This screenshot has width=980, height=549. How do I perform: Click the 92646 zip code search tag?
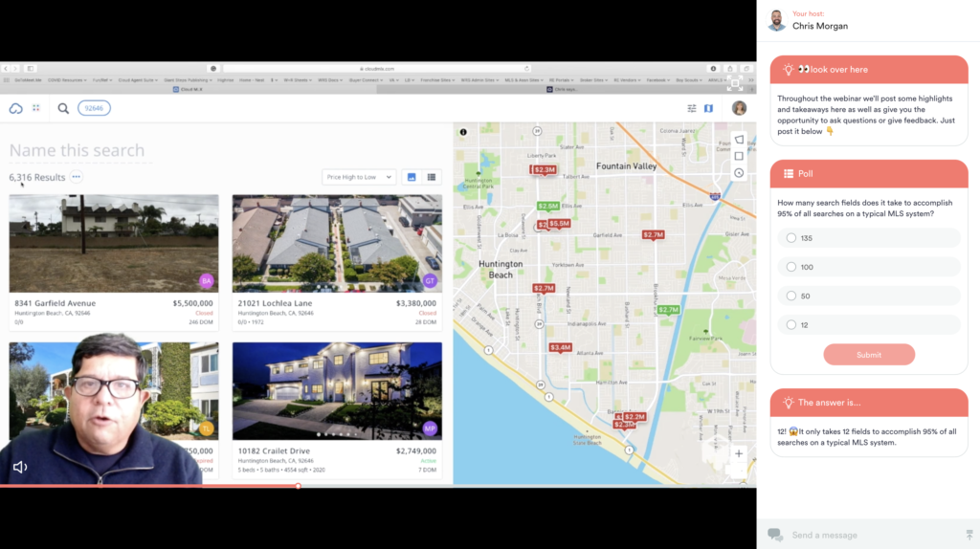[94, 108]
